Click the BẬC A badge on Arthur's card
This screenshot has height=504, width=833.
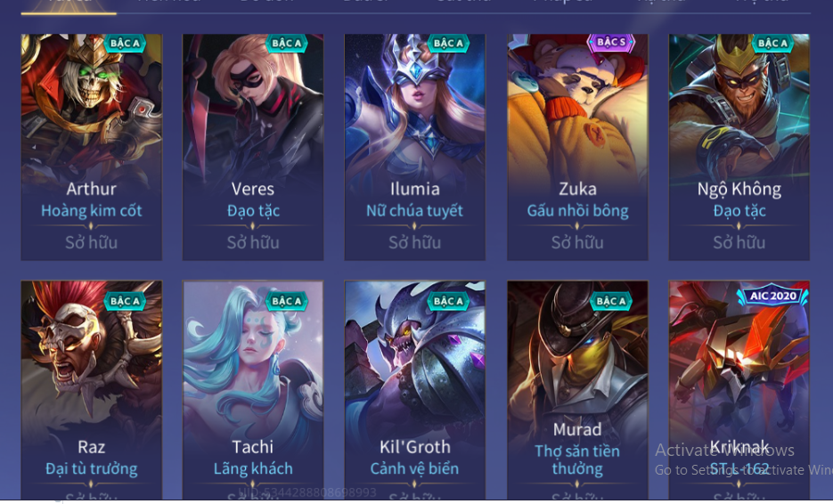pyautogui.click(x=125, y=43)
